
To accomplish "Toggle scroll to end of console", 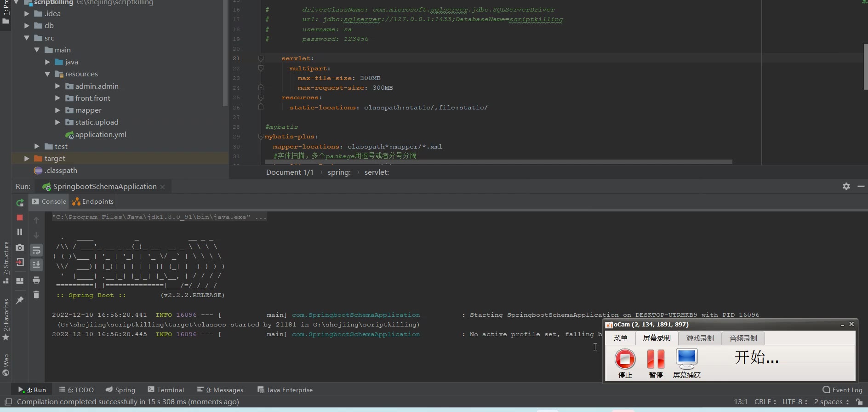I will (x=36, y=265).
